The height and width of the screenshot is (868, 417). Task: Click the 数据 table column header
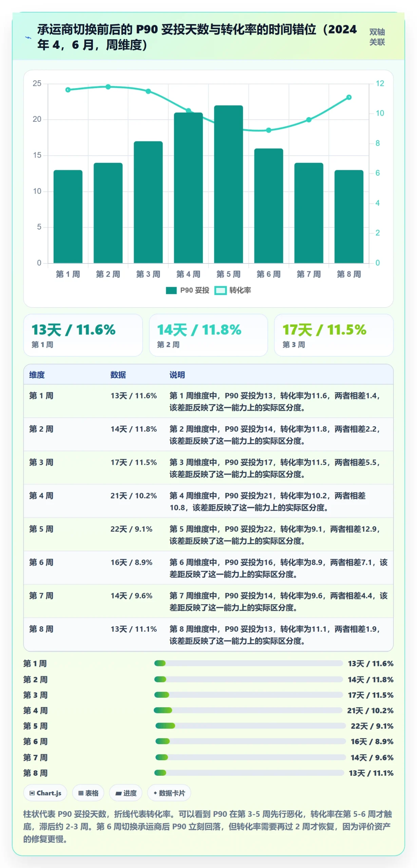(x=118, y=375)
